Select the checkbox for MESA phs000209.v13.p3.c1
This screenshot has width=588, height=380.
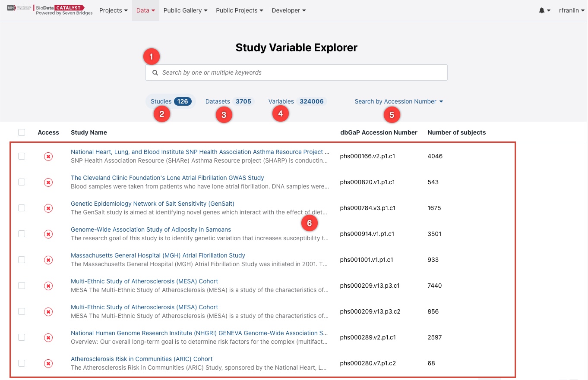[x=22, y=286]
